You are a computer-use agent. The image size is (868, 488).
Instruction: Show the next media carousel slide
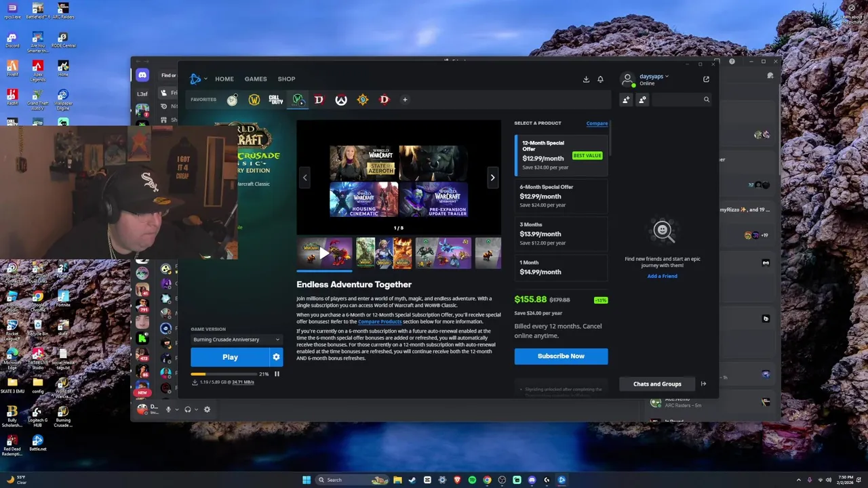click(492, 178)
